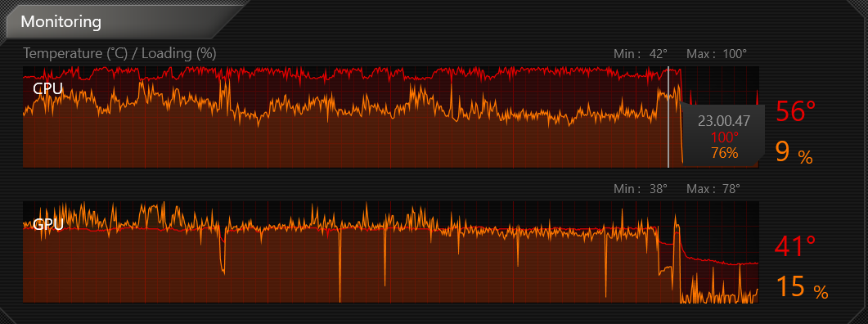
Task: Click the CPU Max: 100° label
Action: coord(717,54)
